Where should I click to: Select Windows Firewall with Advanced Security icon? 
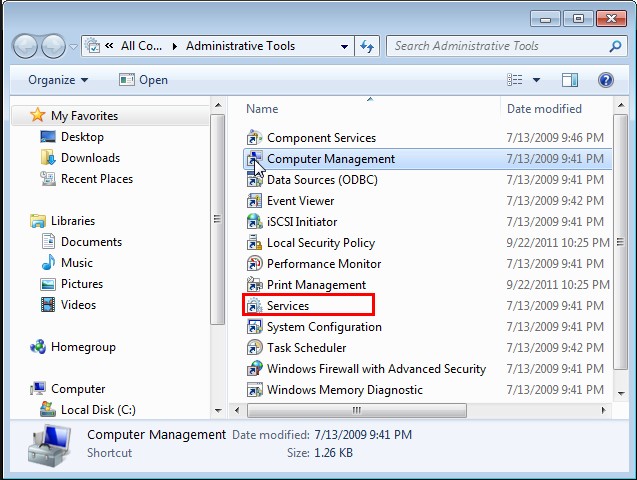coord(255,369)
